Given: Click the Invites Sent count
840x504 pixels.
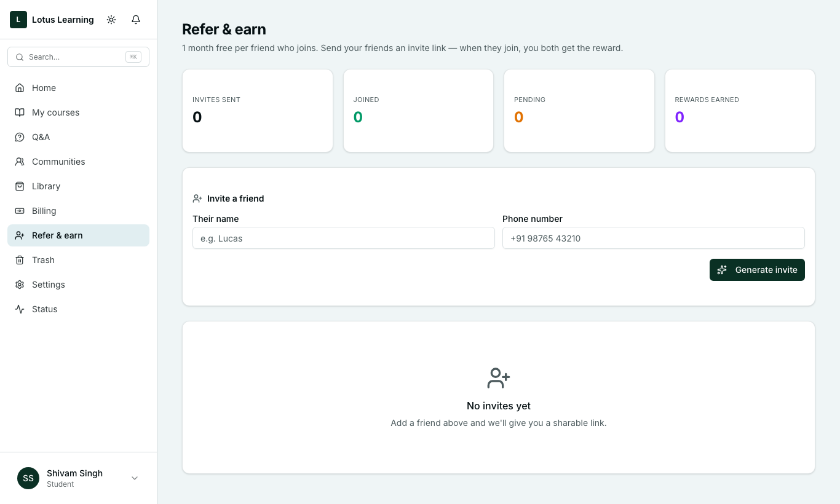Looking at the screenshot, I should point(197,117).
